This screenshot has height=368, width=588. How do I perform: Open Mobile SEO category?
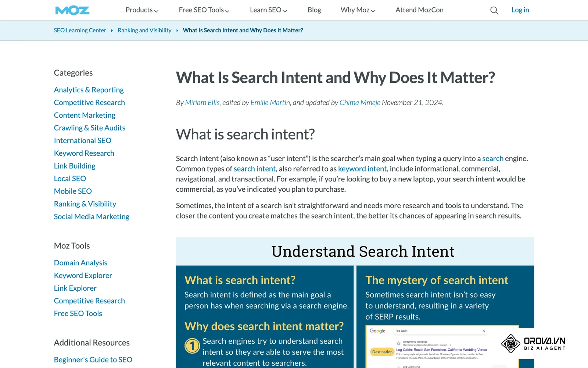pyautogui.click(x=73, y=191)
